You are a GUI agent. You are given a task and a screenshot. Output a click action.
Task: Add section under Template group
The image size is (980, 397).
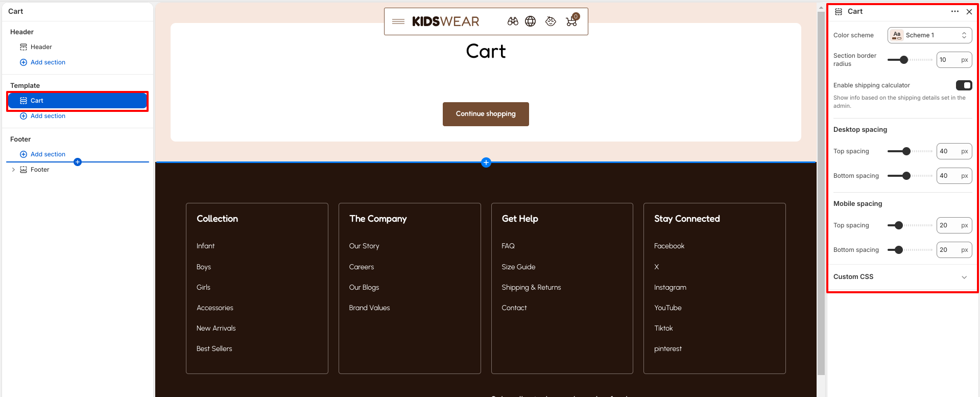tap(43, 116)
